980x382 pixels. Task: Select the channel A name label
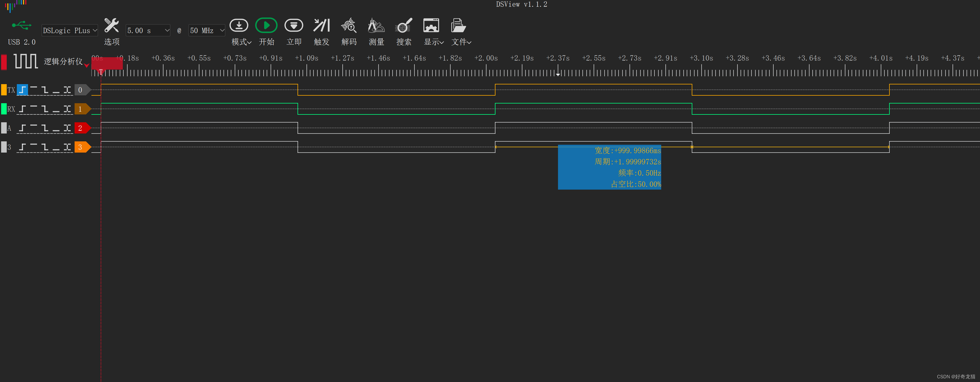pyautogui.click(x=10, y=128)
